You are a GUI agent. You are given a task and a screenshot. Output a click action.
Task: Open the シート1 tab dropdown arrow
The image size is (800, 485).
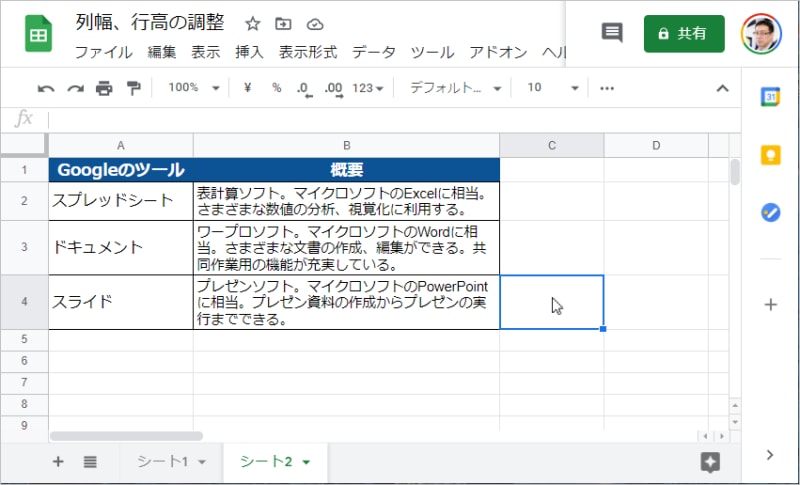(202, 462)
